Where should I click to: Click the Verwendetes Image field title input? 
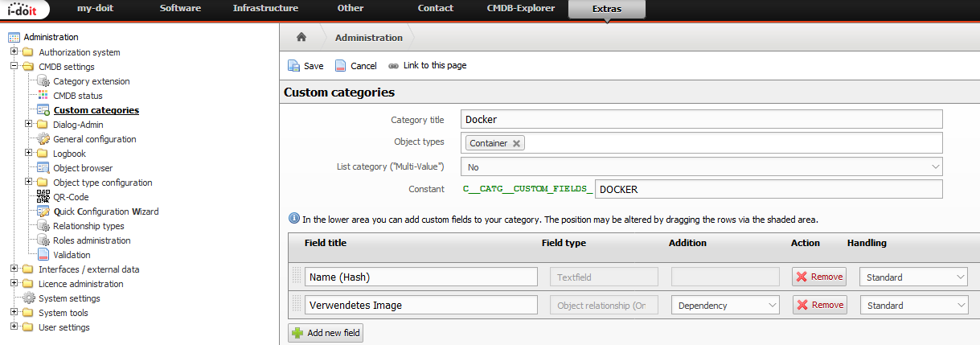pyautogui.click(x=420, y=305)
